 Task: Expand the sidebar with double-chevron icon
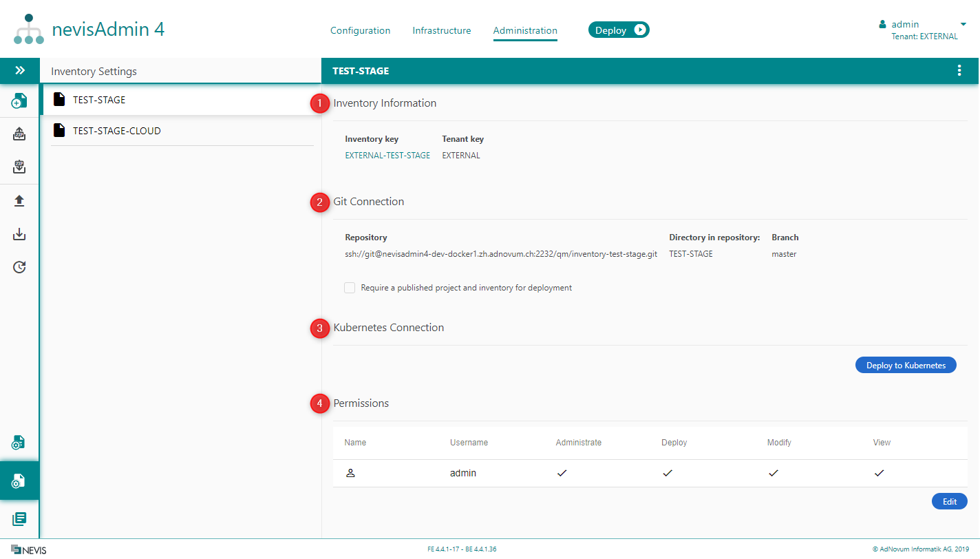click(20, 71)
